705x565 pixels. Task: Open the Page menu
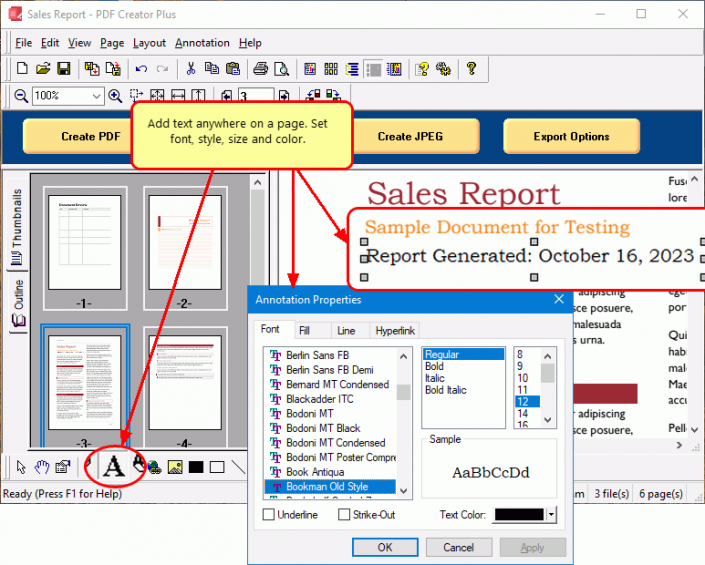pyautogui.click(x=112, y=43)
